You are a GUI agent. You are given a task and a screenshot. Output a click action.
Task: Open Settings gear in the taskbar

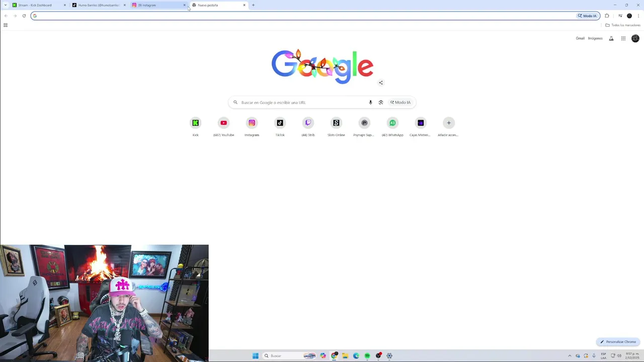pyautogui.click(x=389, y=356)
